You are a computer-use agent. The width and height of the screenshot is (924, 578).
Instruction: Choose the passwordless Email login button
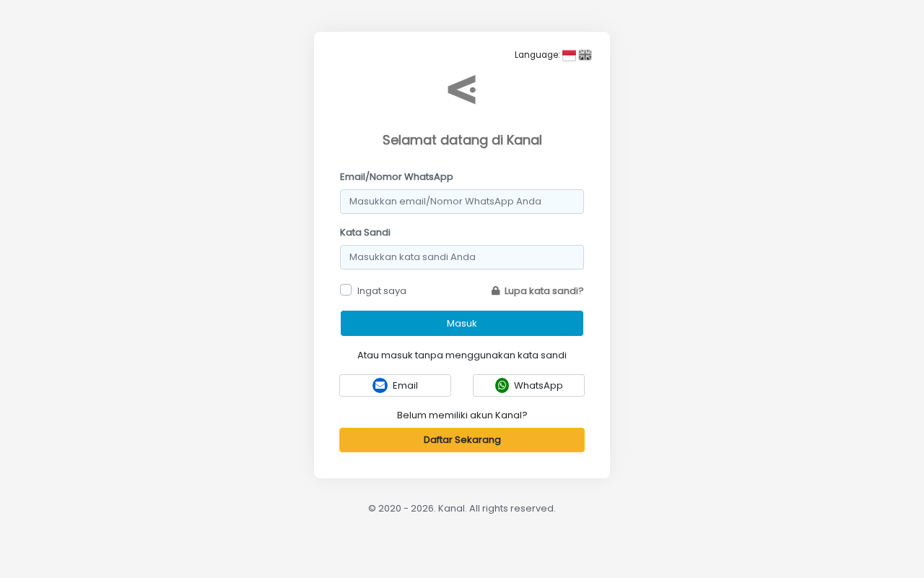click(395, 385)
